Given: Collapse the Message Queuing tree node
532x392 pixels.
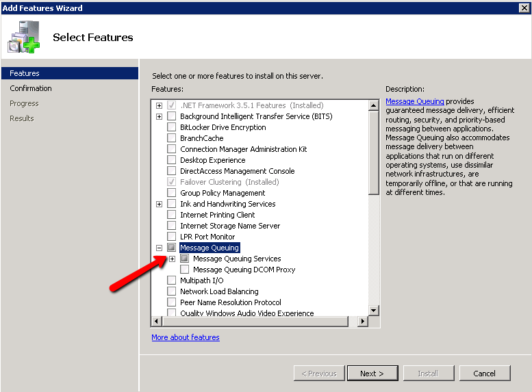Looking at the screenshot, I should (x=160, y=248).
